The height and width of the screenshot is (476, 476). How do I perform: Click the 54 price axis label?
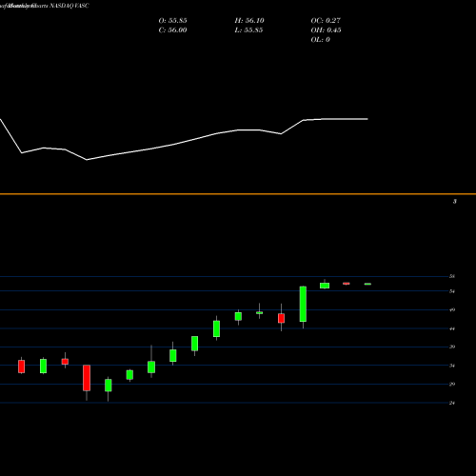(452, 291)
